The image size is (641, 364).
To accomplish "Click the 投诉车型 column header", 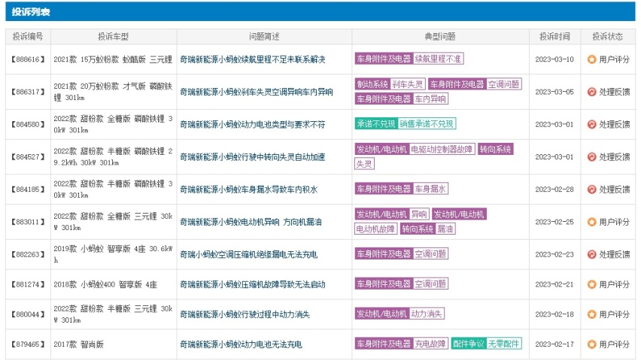I will 114,36.
